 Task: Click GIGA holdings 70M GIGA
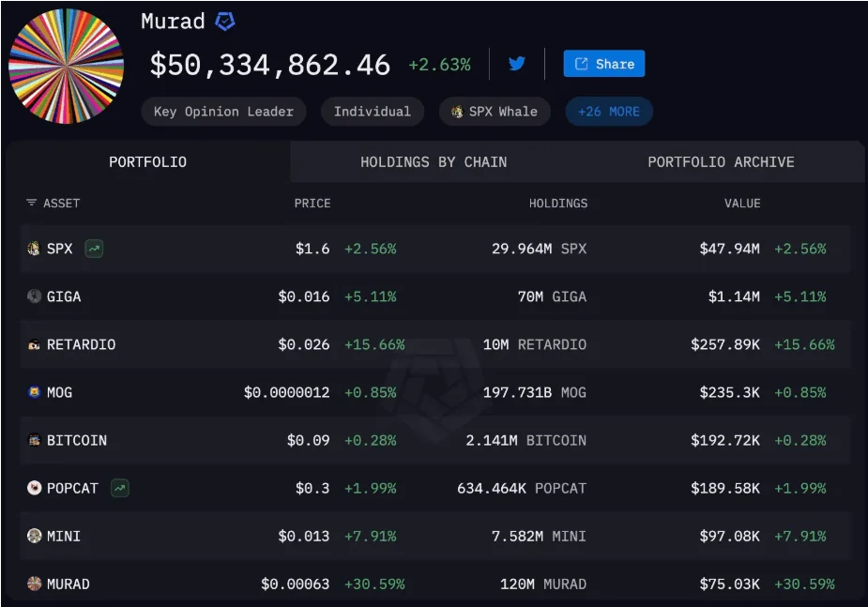[x=553, y=296]
